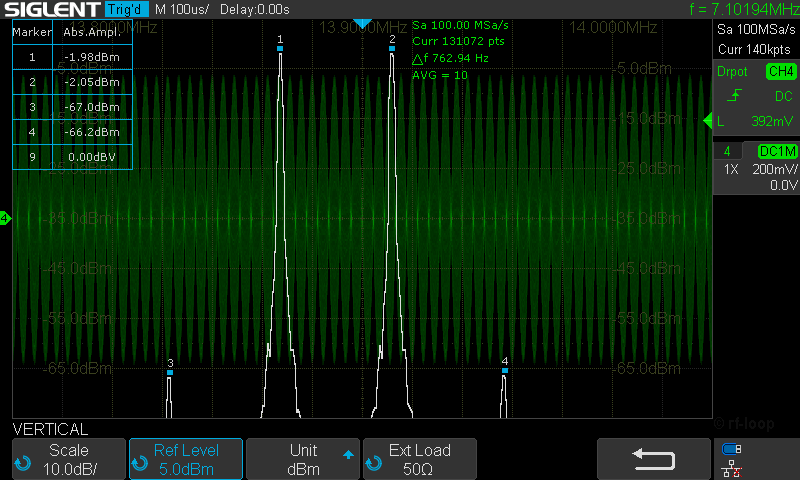Click the Ext Load rotary knob icon
800x480 pixels.
(x=373, y=463)
